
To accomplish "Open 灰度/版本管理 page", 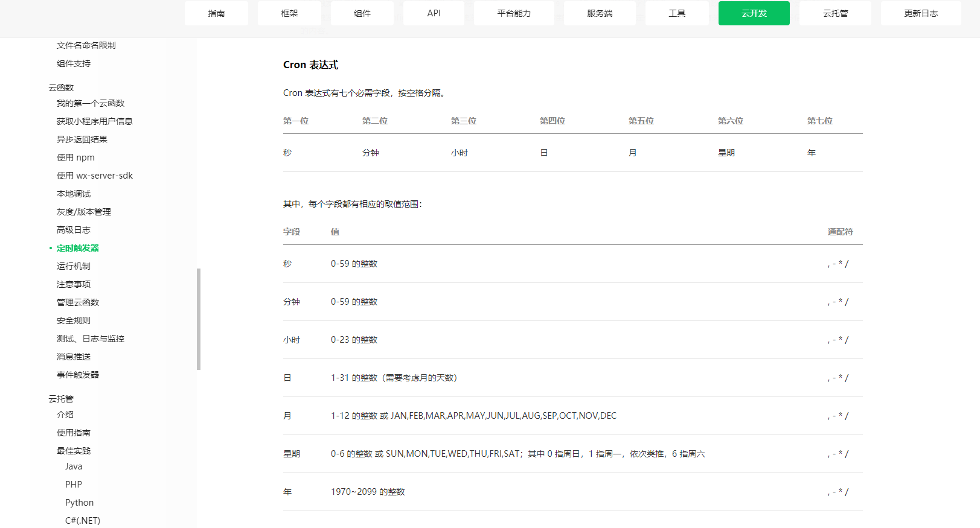I will click(x=84, y=212).
